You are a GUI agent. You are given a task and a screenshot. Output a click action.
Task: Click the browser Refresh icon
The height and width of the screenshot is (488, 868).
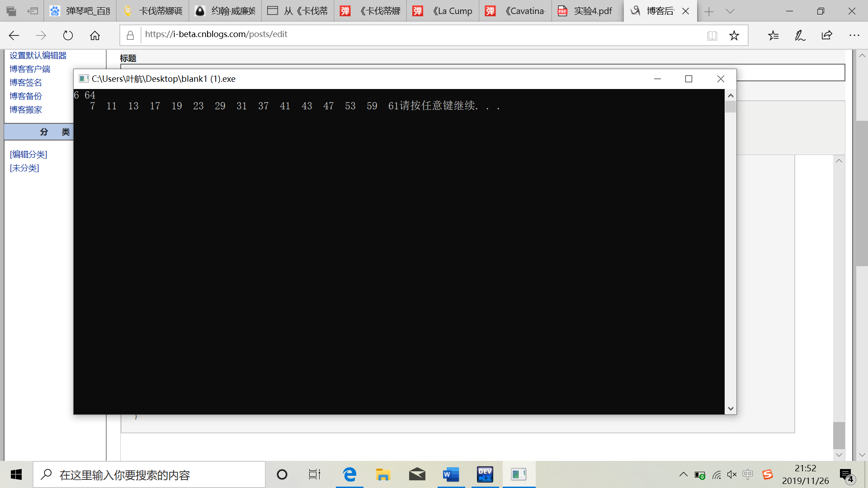(68, 35)
